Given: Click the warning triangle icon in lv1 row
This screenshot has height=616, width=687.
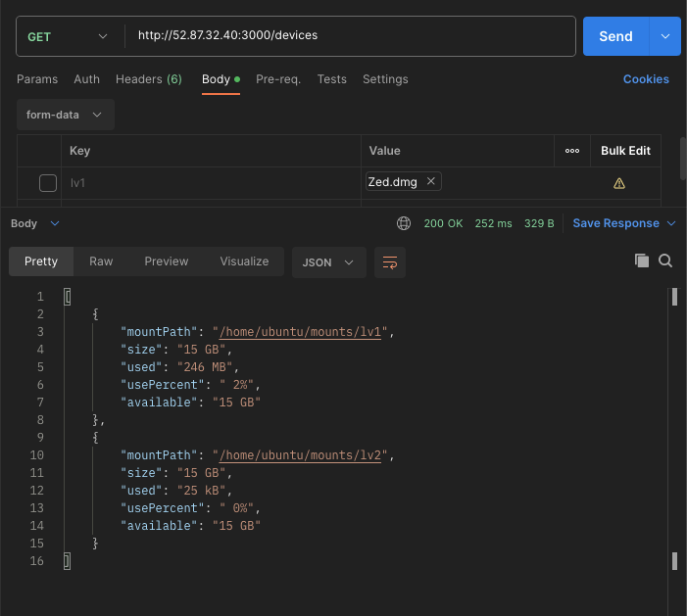Looking at the screenshot, I should pyautogui.click(x=618, y=183).
